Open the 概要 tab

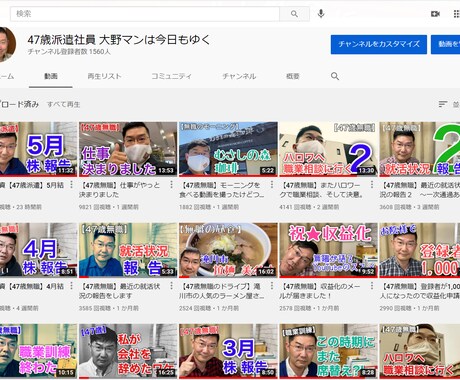(293, 76)
